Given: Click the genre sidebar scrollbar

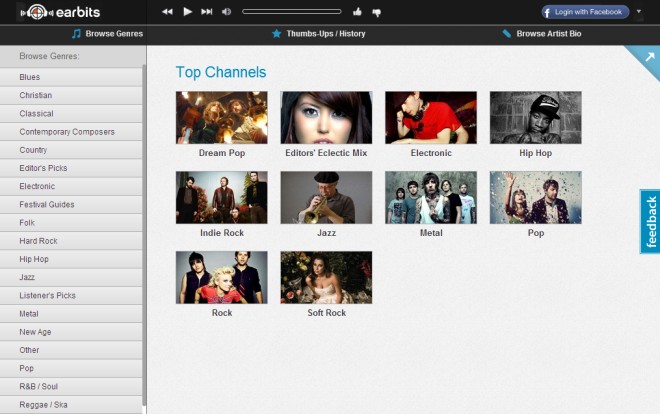Looking at the screenshot, I should [144, 236].
